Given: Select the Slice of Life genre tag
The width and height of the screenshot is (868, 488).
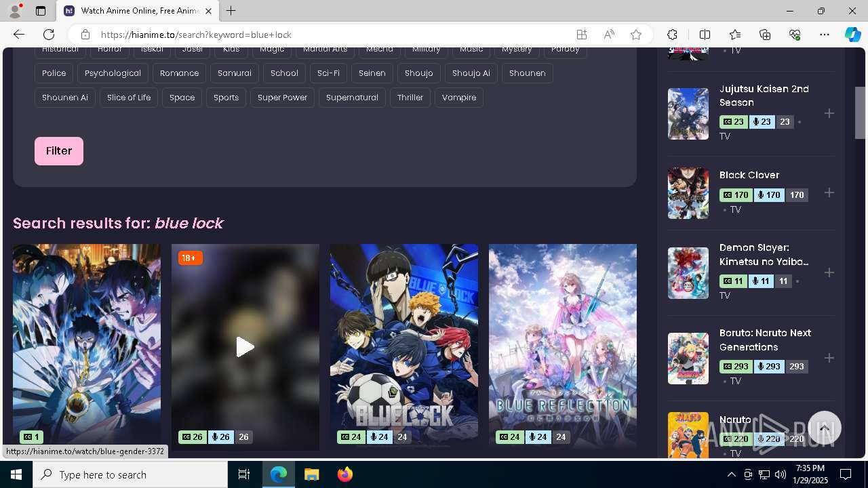Looking at the screenshot, I should (129, 98).
